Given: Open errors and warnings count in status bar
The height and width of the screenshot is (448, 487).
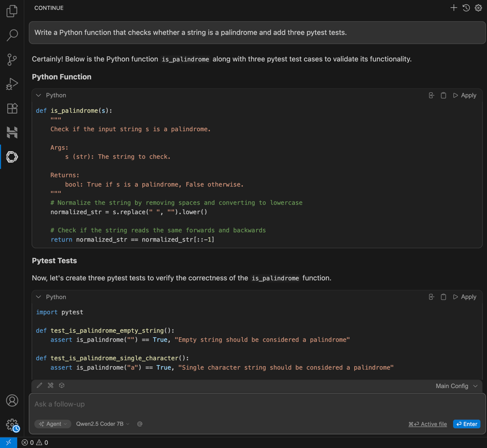Looking at the screenshot, I should pos(35,442).
